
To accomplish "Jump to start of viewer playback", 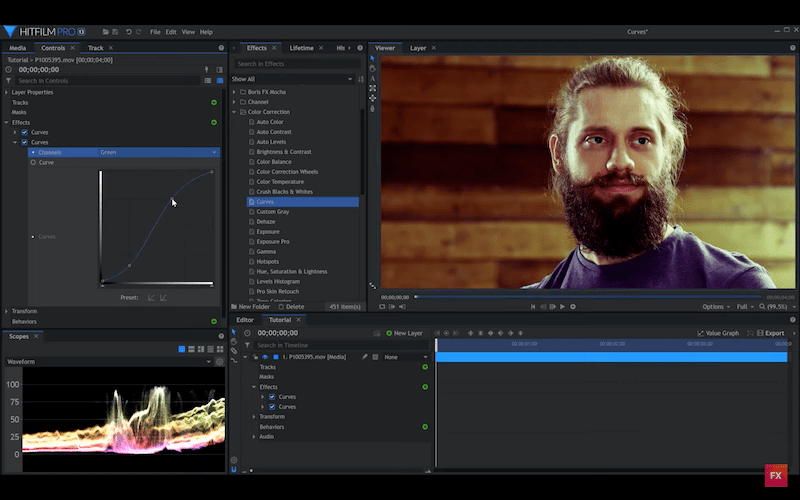I will pyautogui.click(x=533, y=307).
